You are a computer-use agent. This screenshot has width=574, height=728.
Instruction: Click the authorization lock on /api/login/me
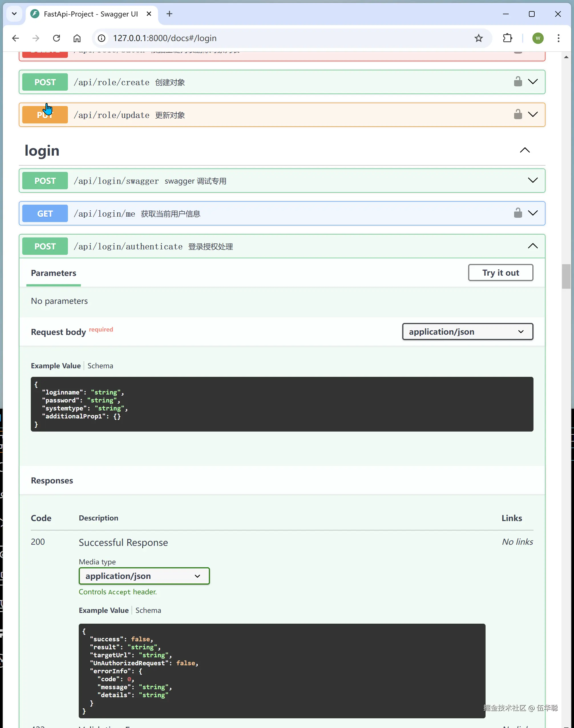tap(518, 213)
